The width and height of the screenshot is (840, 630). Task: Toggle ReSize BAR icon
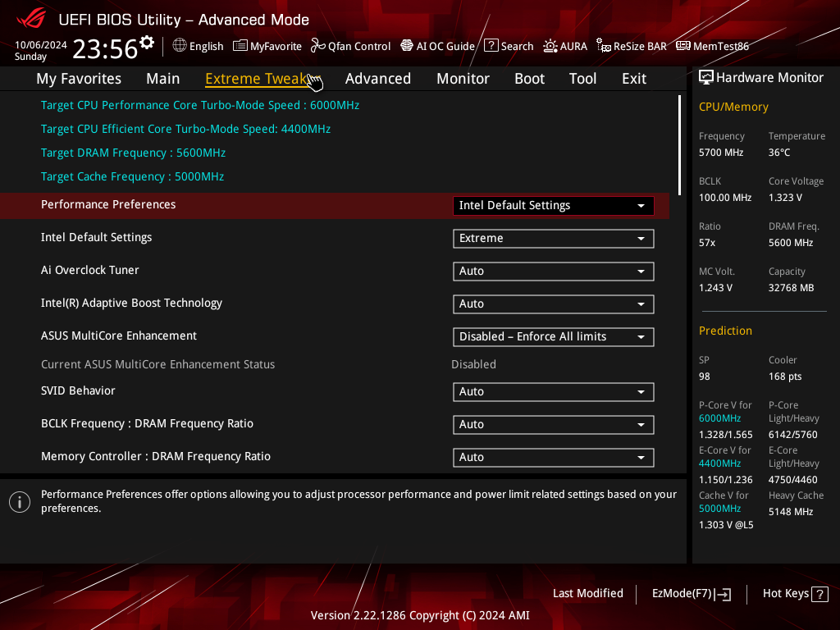pyautogui.click(x=604, y=46)
